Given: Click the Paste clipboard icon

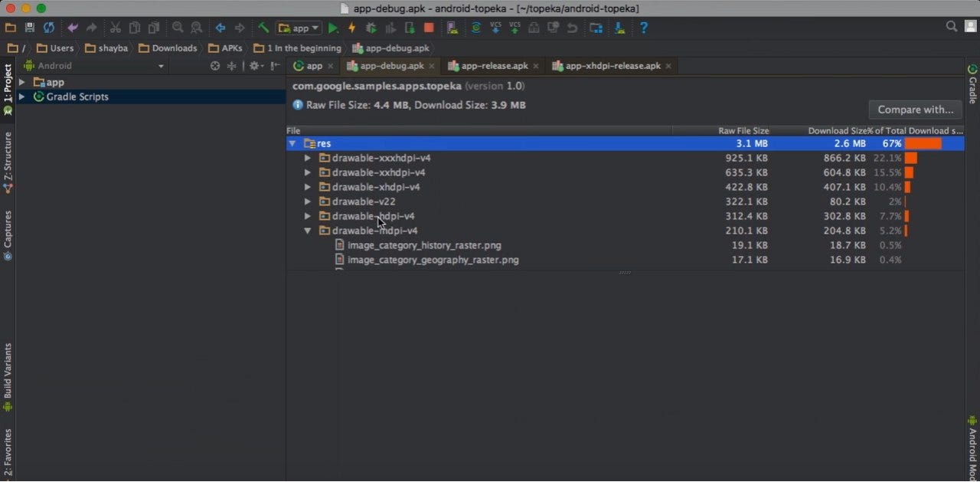Looking at the screenshot, I should coord(154,28).
